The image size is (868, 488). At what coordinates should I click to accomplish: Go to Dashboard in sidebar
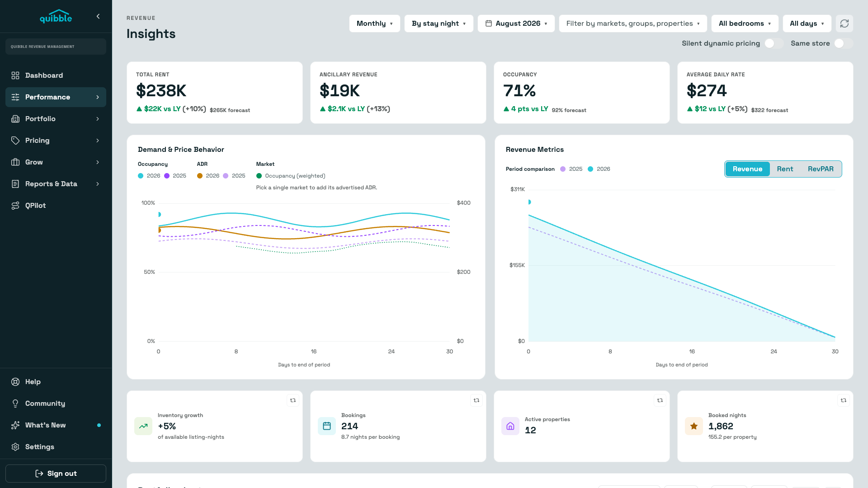56,75
